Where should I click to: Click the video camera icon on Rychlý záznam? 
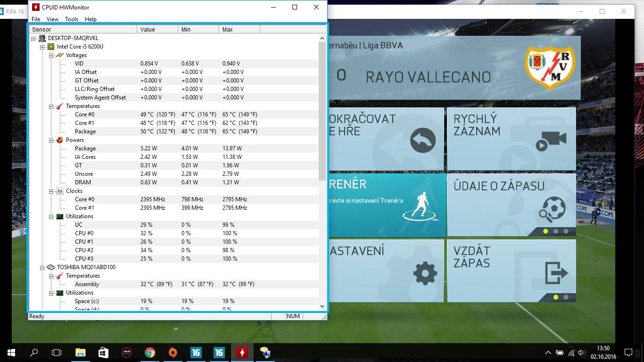click(x=551, y=140)
